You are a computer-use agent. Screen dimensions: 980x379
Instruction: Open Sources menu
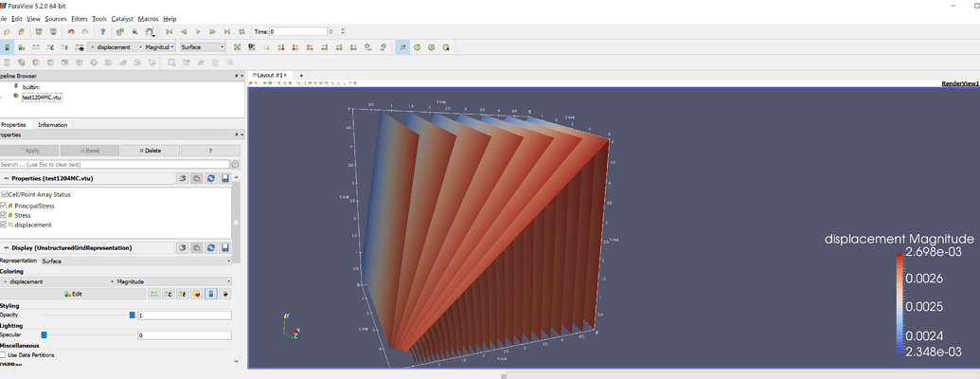(x=56, y=19)
